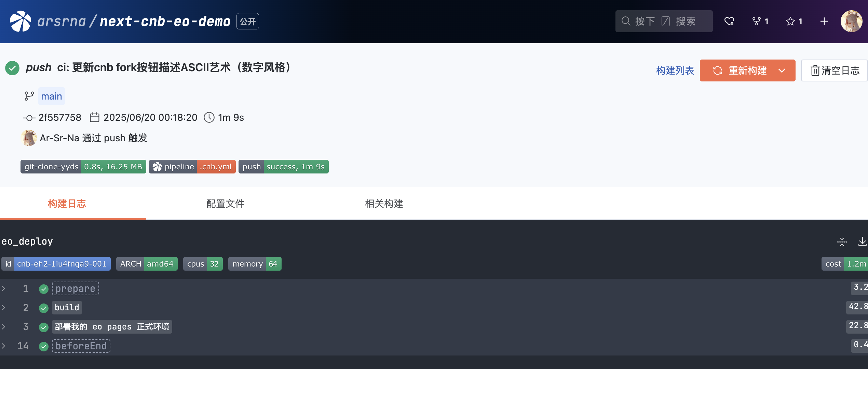Screen dimensions: 868x401
Task: Click the 清空日志 clear log button
Action: pyautogui.click(x=835, y=70)
